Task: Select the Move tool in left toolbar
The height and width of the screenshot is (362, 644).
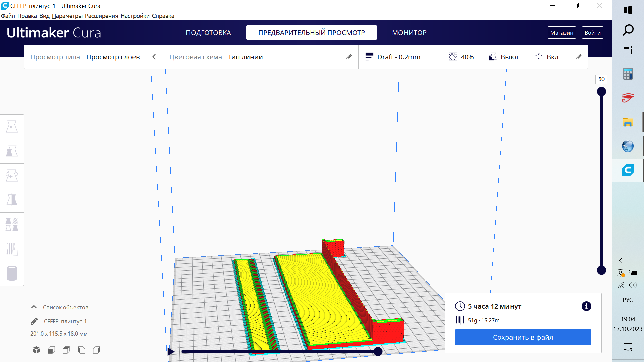Action: point(12,127)
